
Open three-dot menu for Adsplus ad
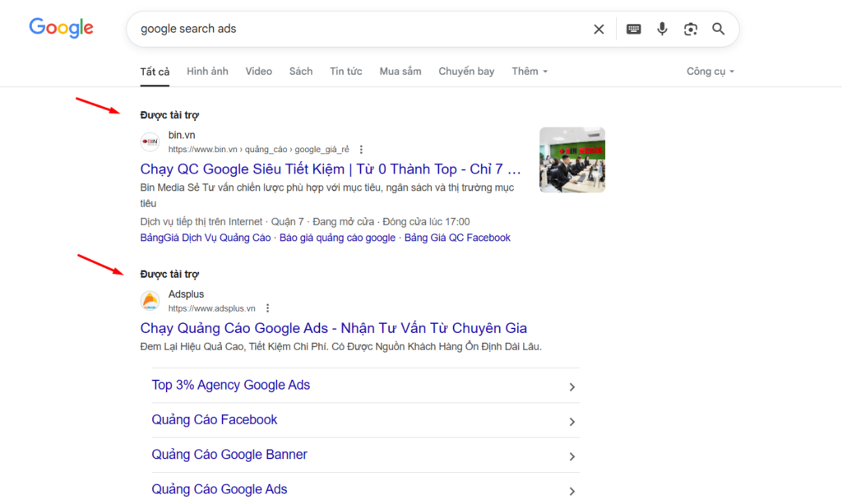(x=267, y=308)
